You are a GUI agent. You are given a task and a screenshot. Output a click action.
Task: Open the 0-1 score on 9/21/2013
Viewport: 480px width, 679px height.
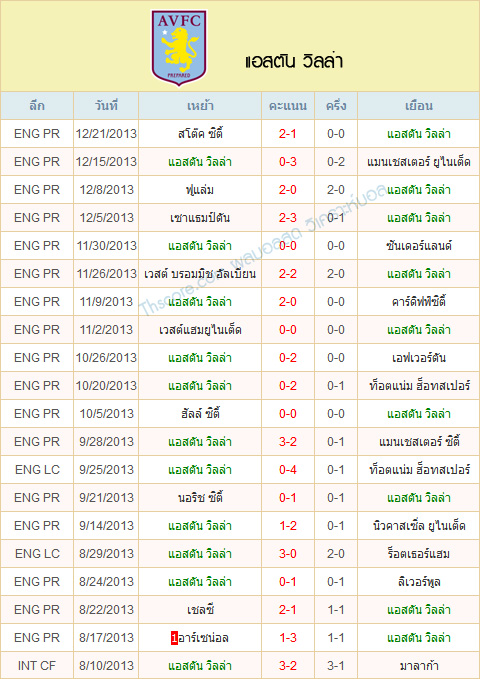[x=288, y=498]
